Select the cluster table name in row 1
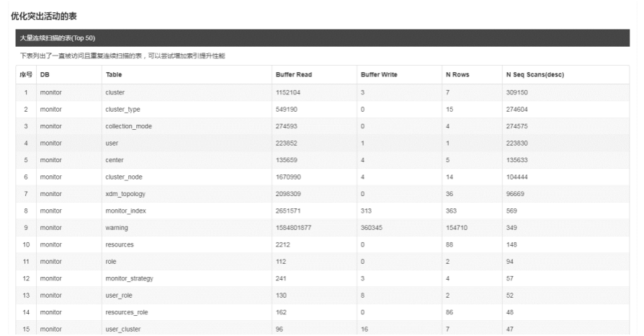Image resolution: width=644 pixels, height=336 pixels. 115,92
